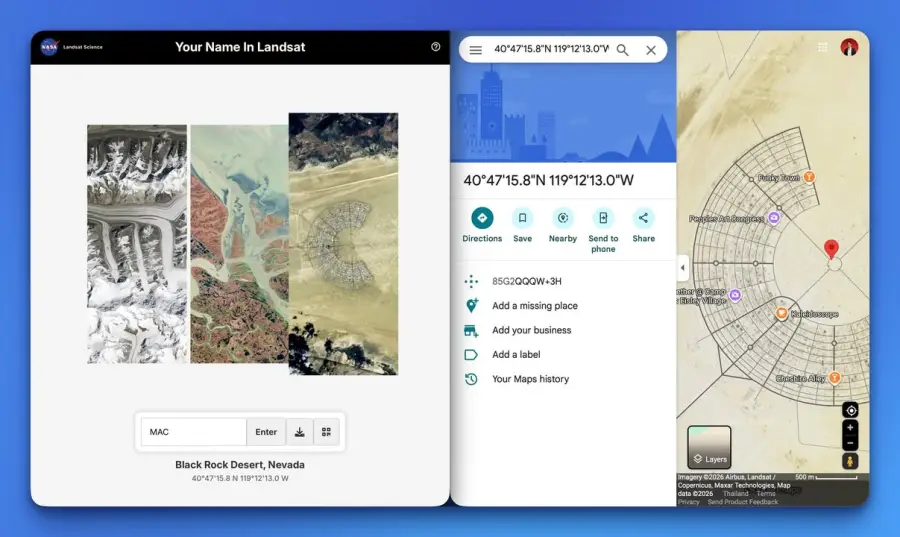Click the MAC name input field
The image size is (900, 537).
(x=194, y=432)
